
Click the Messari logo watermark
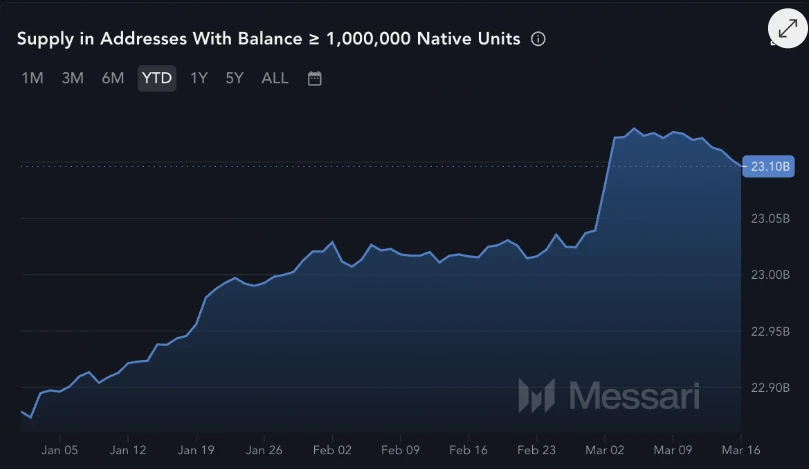tap(608, 395)
